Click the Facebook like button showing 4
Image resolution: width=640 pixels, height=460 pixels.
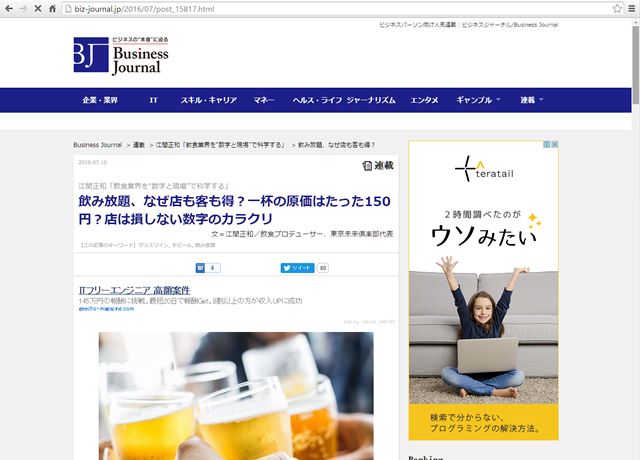tap(207, 268)
